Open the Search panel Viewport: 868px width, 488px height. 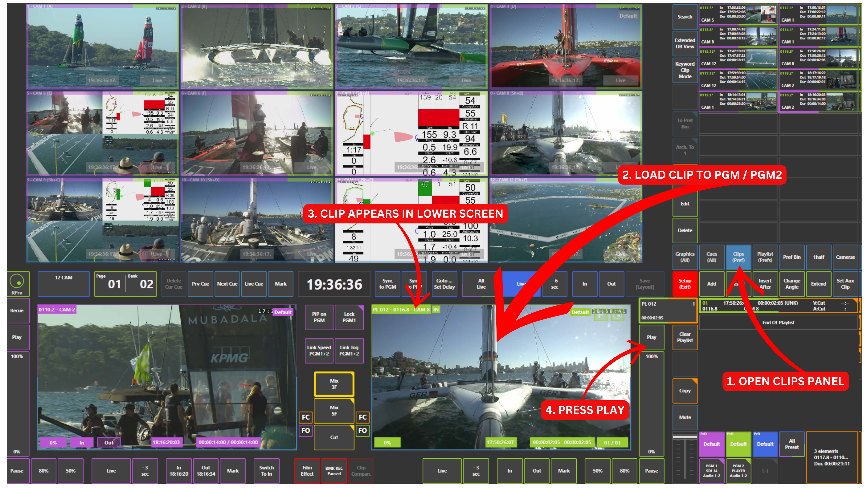(685, 17)
